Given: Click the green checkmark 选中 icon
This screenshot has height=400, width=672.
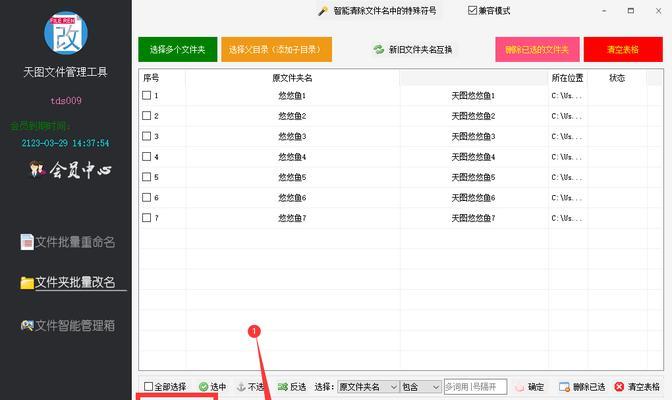Looking at the screenshot, I should 204,387.
